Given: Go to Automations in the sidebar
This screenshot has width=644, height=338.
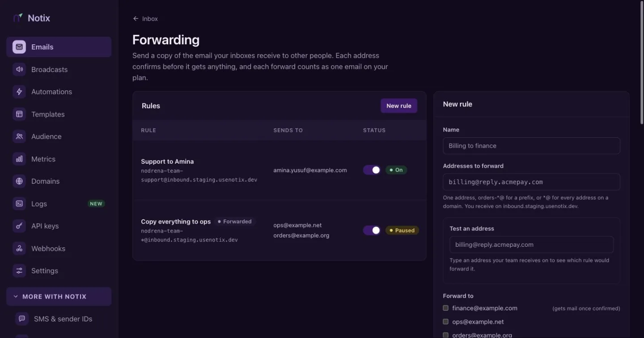Looking at the screenshot, I should click(59, 92).
